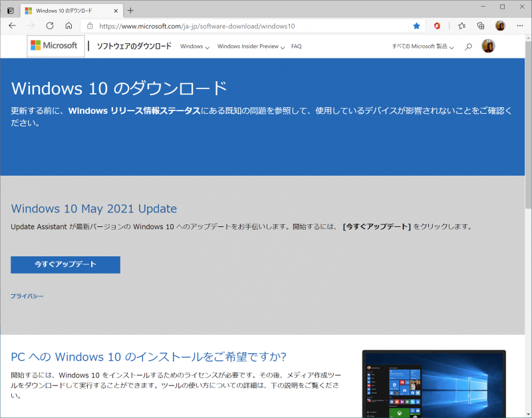Toggle the bookmark star for this page
The width and height of the screenshot is (532, 418).
(x=416, y=25)
